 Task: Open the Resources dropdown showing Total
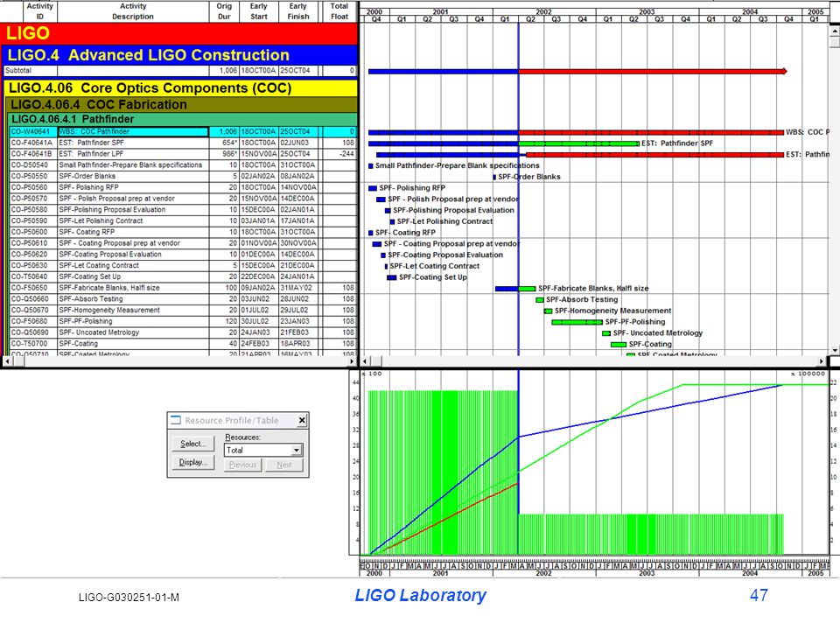point(296,451)
